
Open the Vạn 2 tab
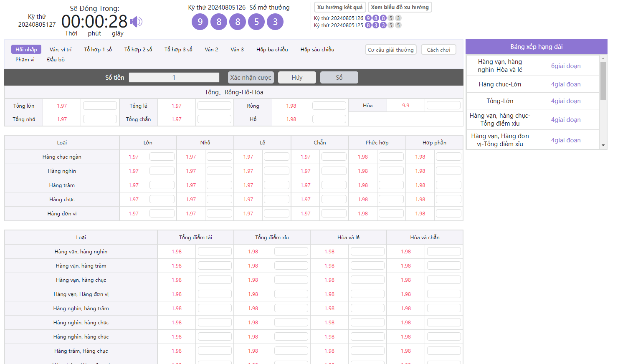point(211,49)
